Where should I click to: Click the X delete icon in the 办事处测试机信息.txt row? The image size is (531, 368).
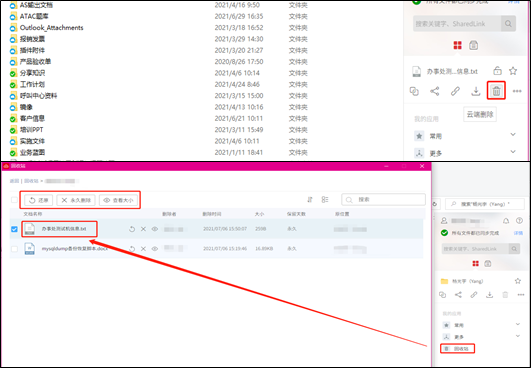point(143,229)
